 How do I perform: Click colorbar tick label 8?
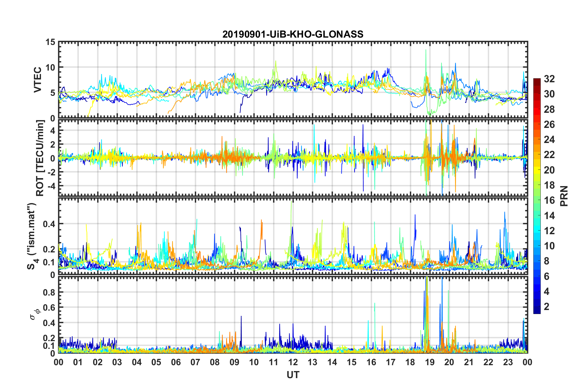[x=547, y=261]
